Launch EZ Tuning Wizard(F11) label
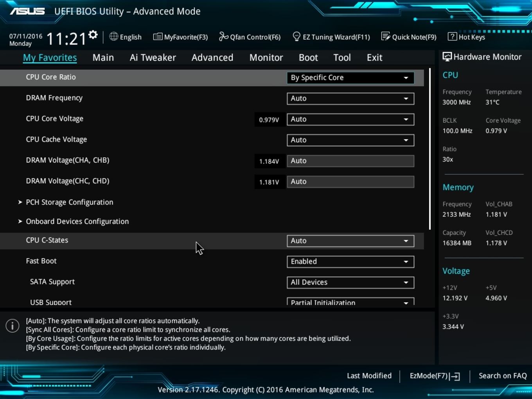 (x=336, y=37)
